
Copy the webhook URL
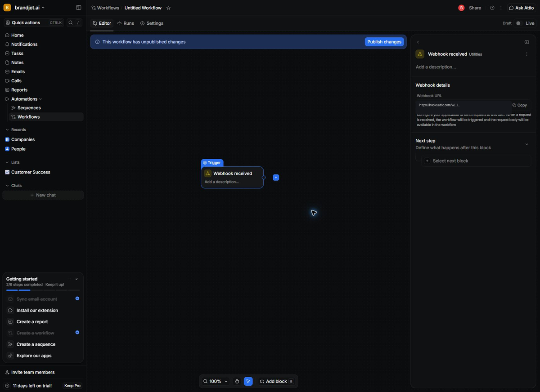(x=520, y=105)
